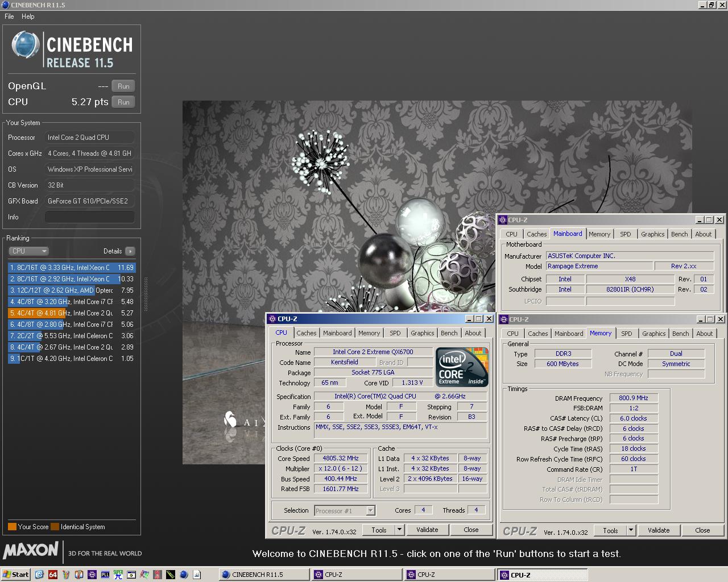Image resolution: width=728 pixels, height=582 pixels.
Task: Select ranking row 8C/16T @ 3.33 GHz Intel Xeon
Action: click(x=72, y=268)
